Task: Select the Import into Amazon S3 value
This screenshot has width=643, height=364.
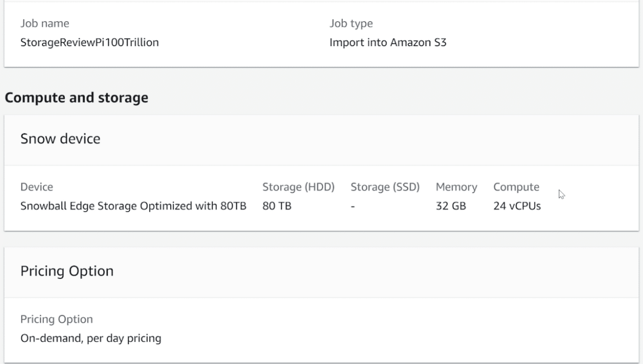Action: pyautogui.click(x=388, y=43)
